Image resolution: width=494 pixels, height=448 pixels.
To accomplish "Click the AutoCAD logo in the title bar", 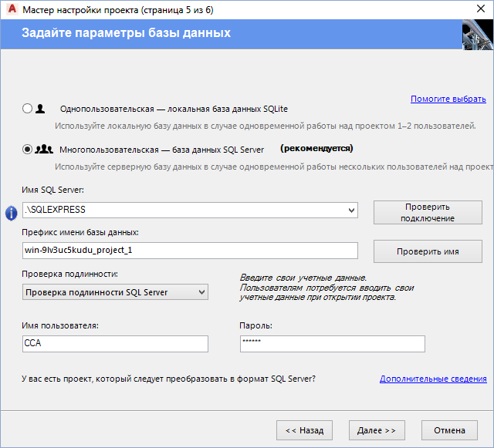I will tap(12, 9).
